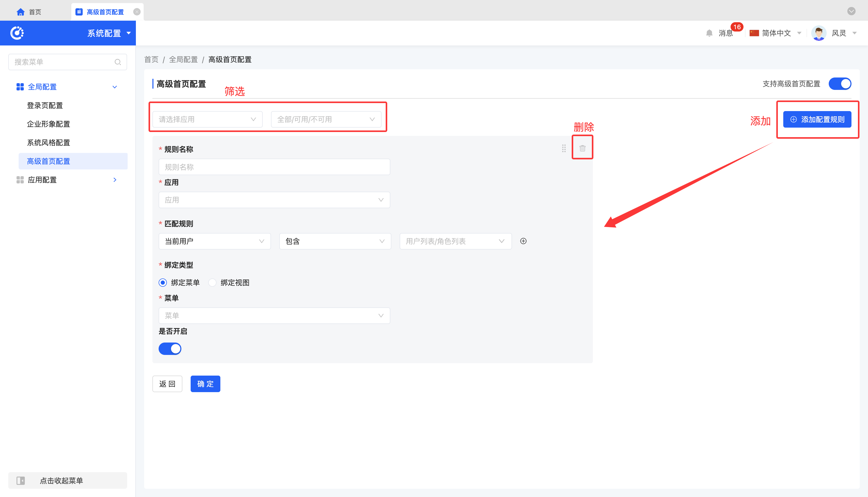Click the collapse menu sidebar icon

[20, 480]
